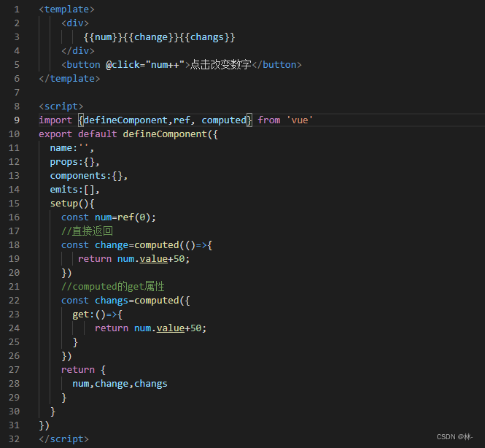This screenshot has width=485, height=448.
Task: Click return { on line 27
Action: (x=84, y=370)
